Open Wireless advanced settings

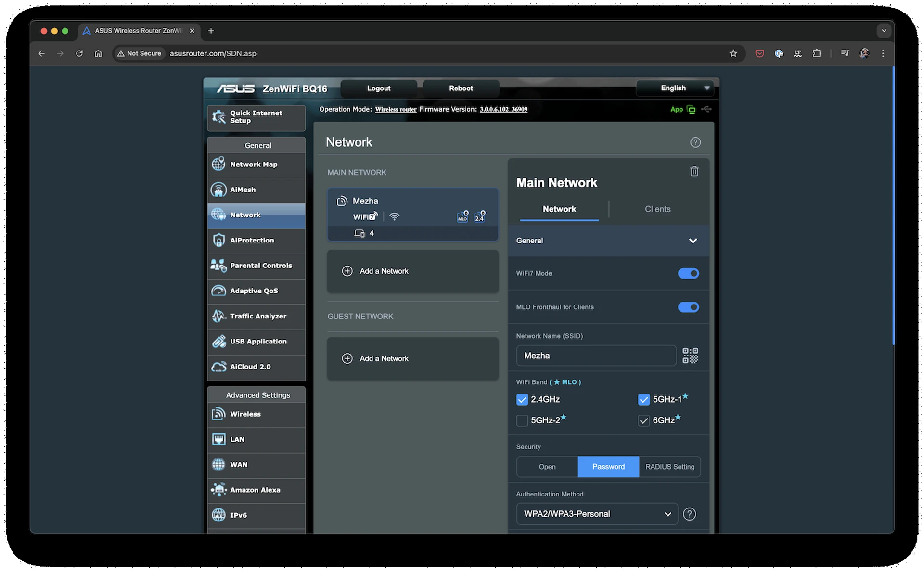tap(256, 414)
